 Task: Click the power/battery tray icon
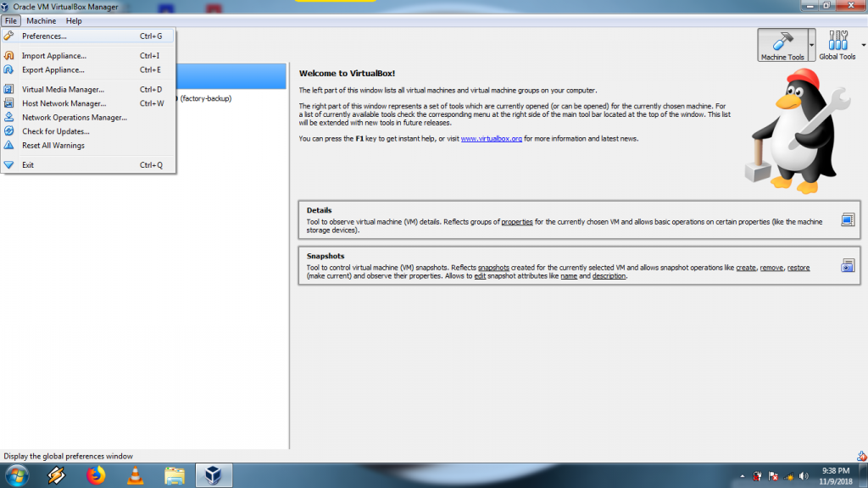pos(757,476)
